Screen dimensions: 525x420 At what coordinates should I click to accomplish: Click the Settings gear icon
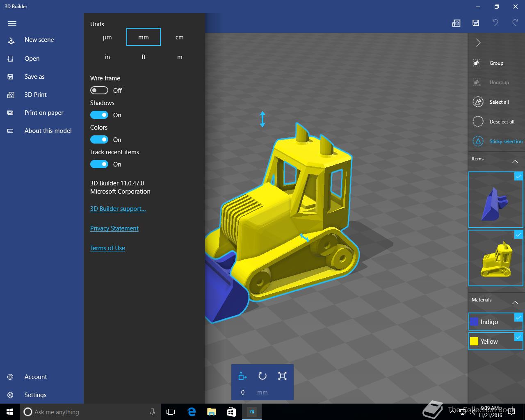click(x=11, y=395)
